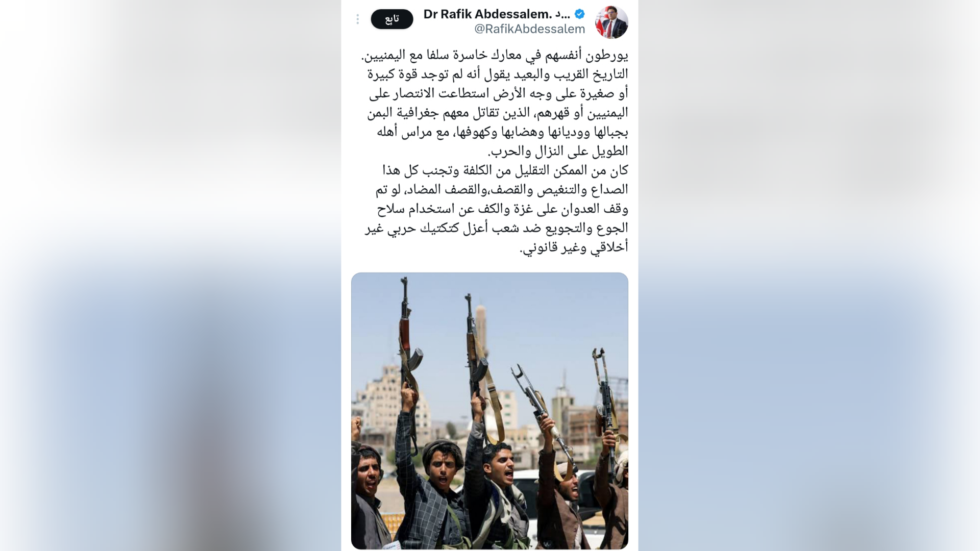Click the blue verified badge
This screenshot has height=551, width=980.
(x=580, y=14)
